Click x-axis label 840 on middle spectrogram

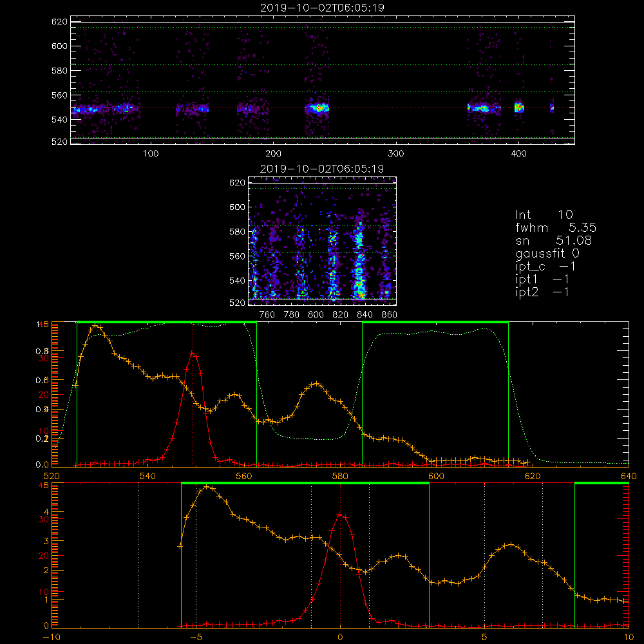365,315
